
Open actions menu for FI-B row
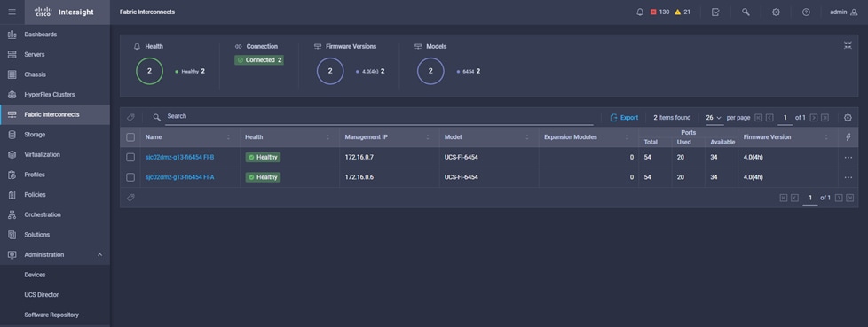(848, 158)
